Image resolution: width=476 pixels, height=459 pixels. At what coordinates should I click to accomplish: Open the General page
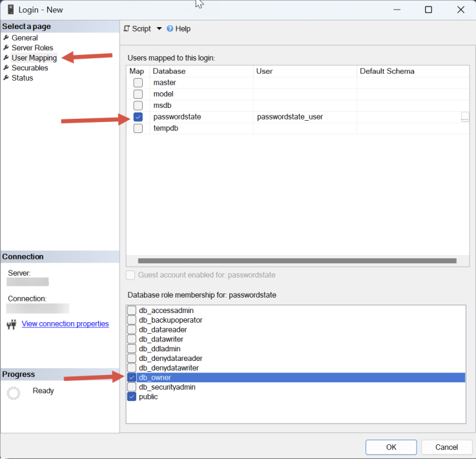pyautogui.click(x=25, y=38)
